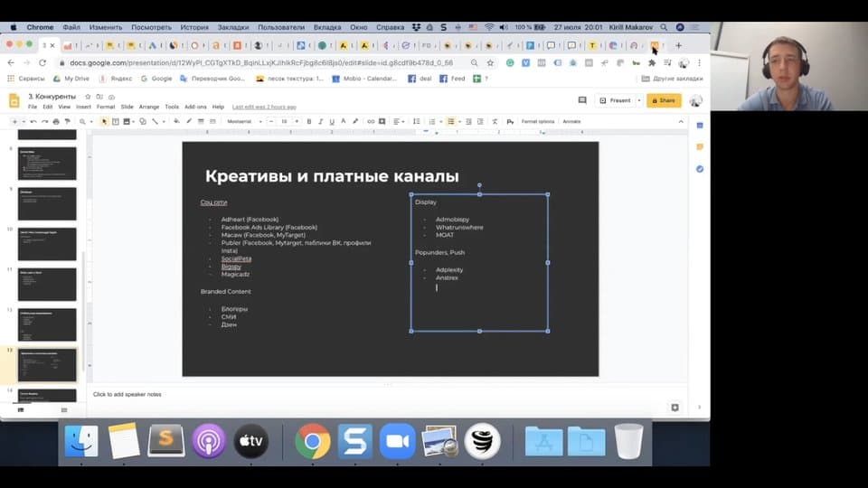
Task: Click Chrome reload button
Action: coord(42,63)
